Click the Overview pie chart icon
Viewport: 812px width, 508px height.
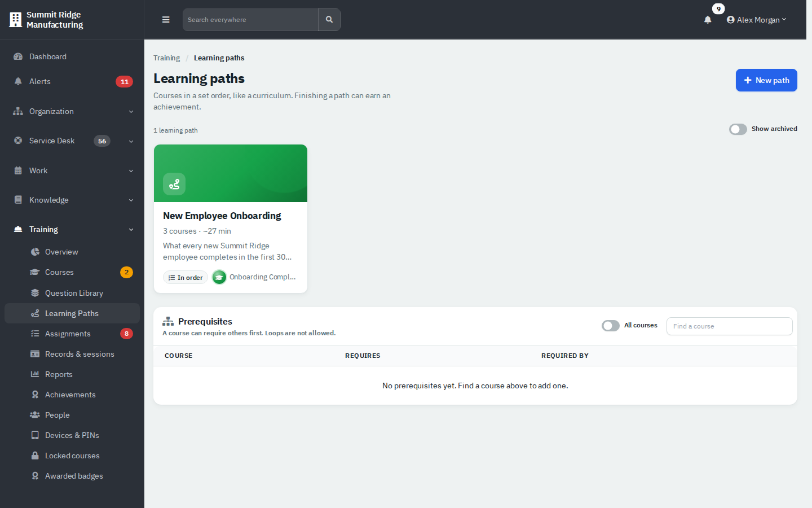pyautogui.click(x=35, y=252)
